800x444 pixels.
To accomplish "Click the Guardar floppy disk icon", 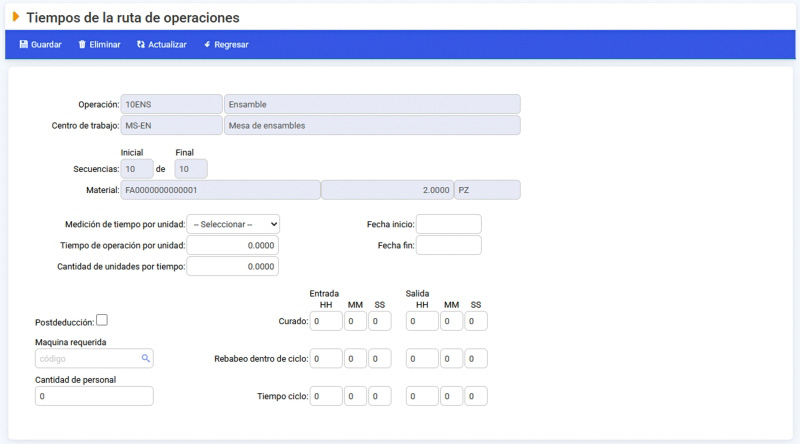I will click(x=23, y=44).
